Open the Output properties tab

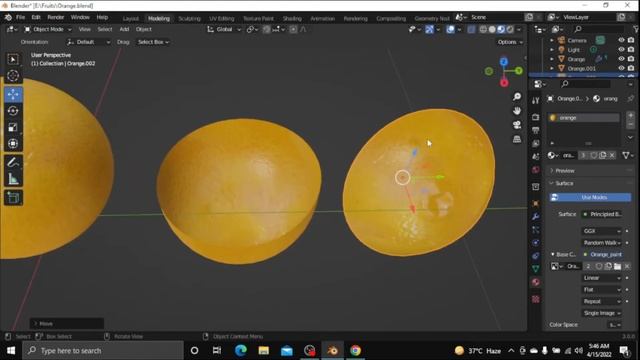tap(536, 131)
